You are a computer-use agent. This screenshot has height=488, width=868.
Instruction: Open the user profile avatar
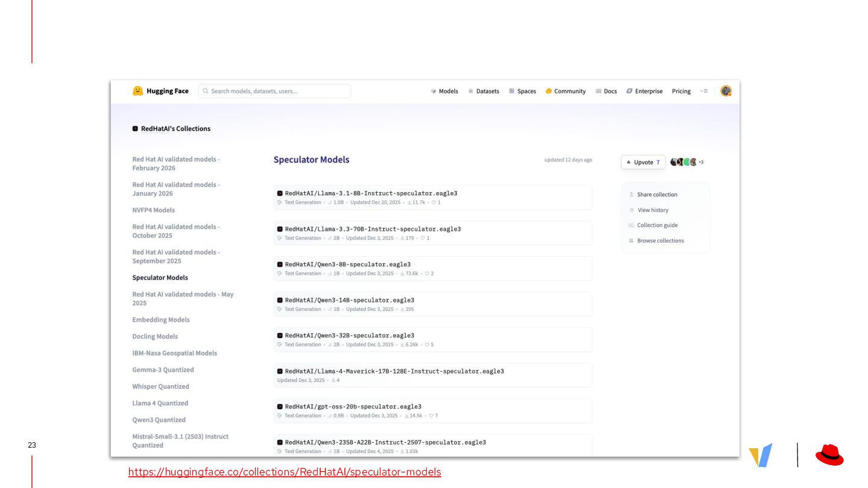726,91
